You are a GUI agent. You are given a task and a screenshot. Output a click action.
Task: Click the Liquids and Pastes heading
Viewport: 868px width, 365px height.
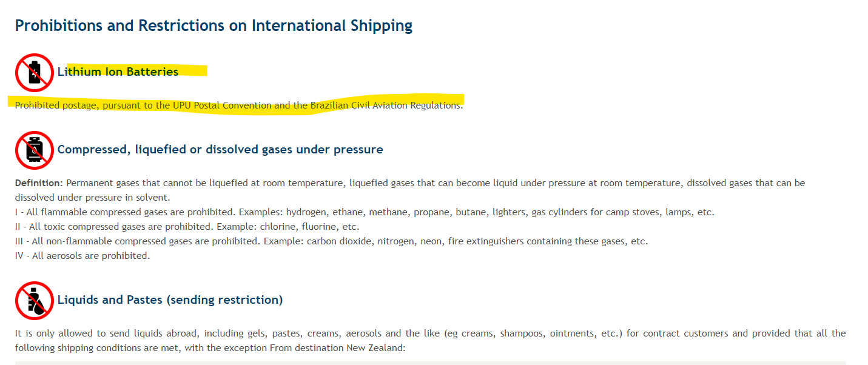170,300
